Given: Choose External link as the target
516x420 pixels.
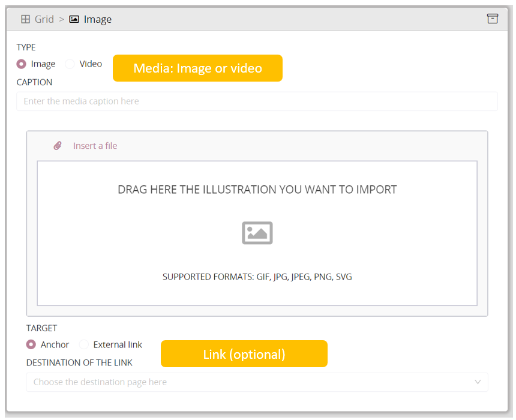Looking at the screenshot, I should click(84, 344).
